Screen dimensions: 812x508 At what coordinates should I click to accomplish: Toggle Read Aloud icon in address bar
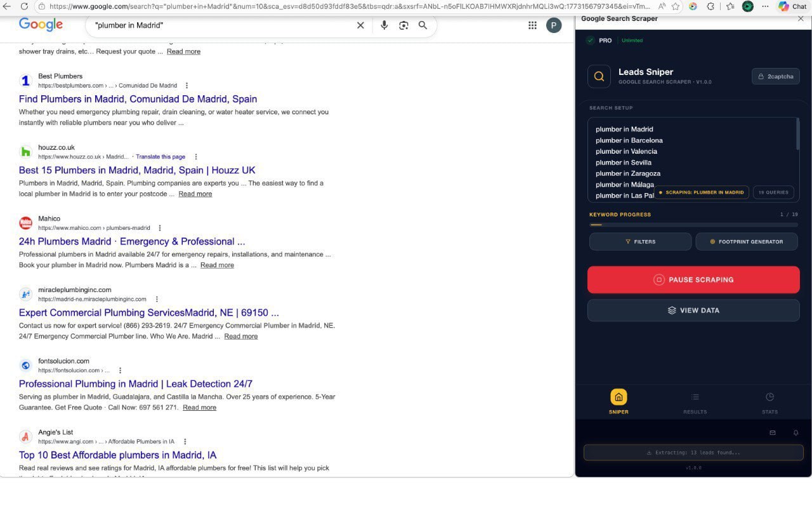(x=662, y=6)
